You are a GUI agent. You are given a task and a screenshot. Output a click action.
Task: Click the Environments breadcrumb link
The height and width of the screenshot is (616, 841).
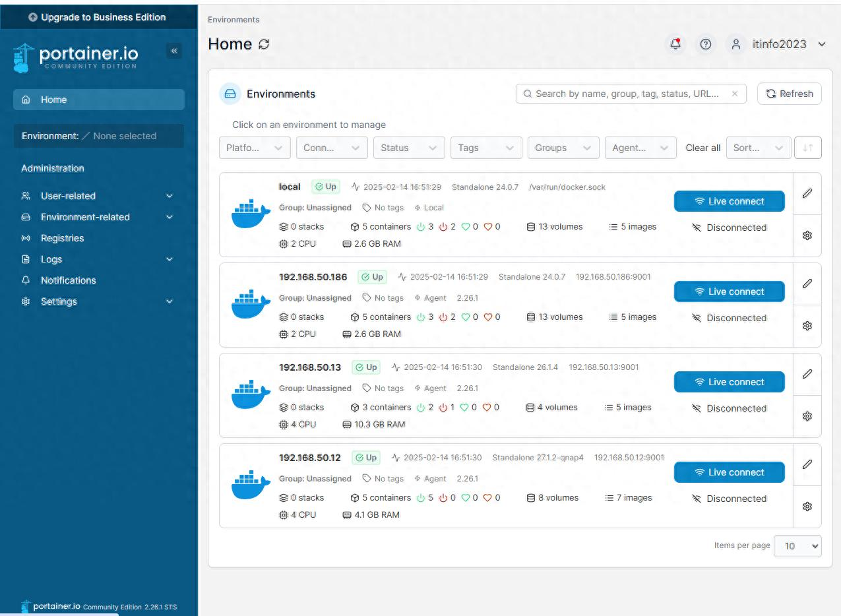pos(234,20)
